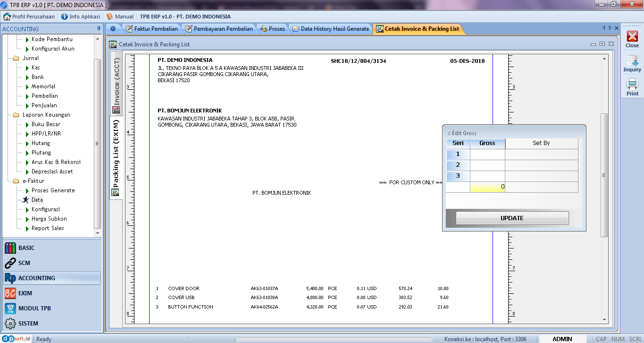Open Profil Perusahaan from toolbar
This screenshot has height=343, width=644.
pyautogui.click(x=29, y=17)
